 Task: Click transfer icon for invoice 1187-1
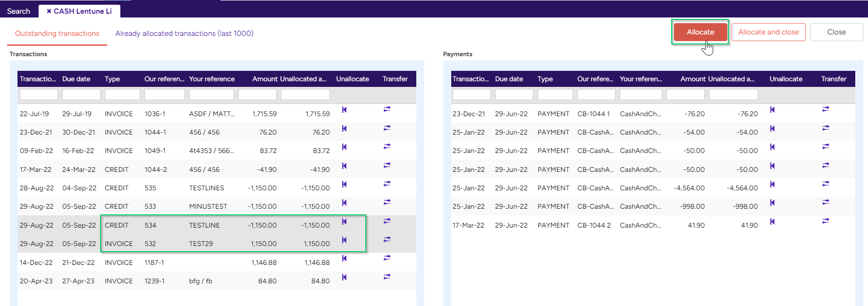tap(387, 258)
